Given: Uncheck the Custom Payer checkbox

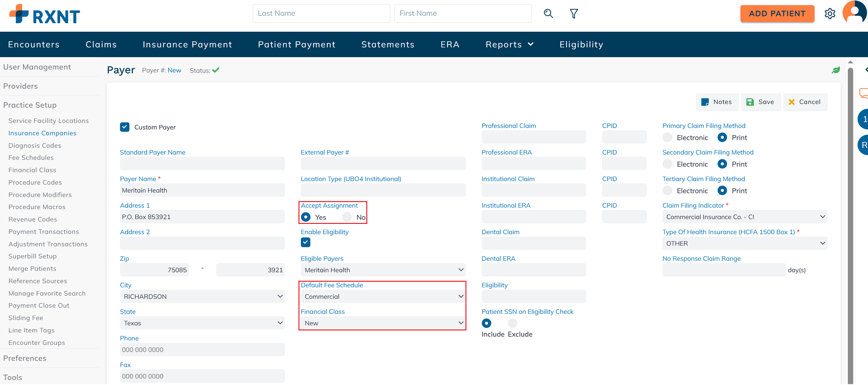Looking at the screenshot, I should click(125, 127).
